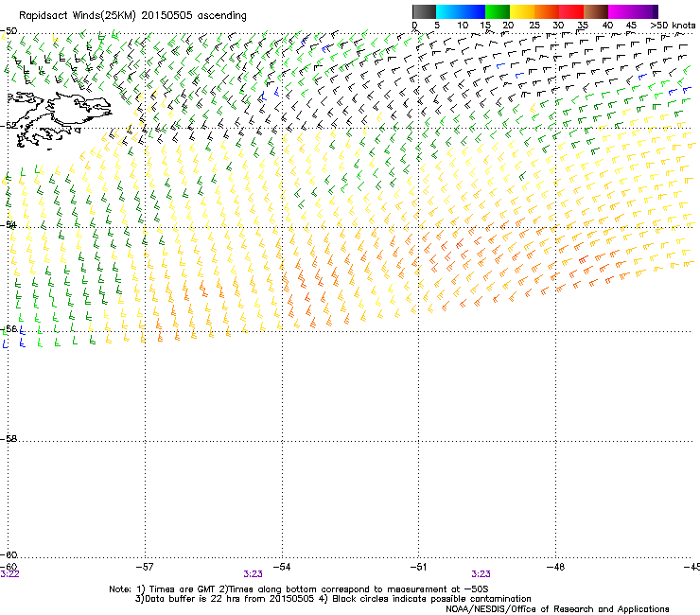Click the latitude label '-54'

click(9, 224)
